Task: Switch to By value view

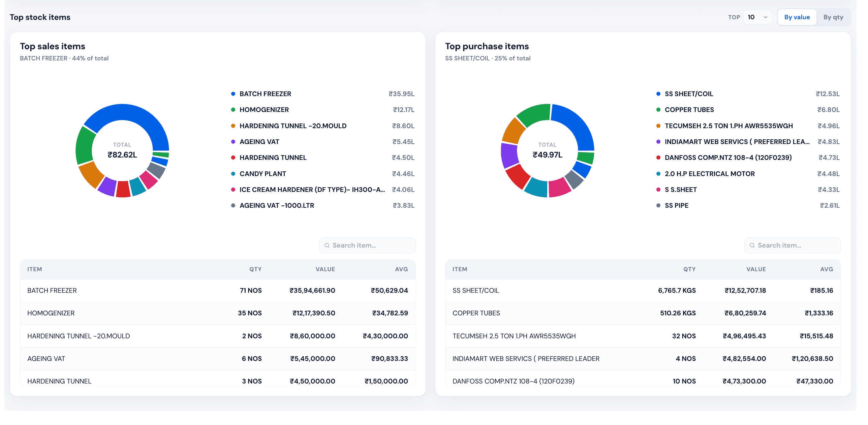Action: [x=797, y=17]
